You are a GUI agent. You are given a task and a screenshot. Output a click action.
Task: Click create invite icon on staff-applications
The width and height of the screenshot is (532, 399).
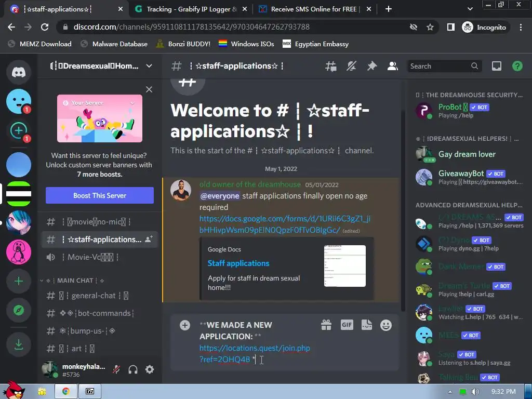point(149,239)
